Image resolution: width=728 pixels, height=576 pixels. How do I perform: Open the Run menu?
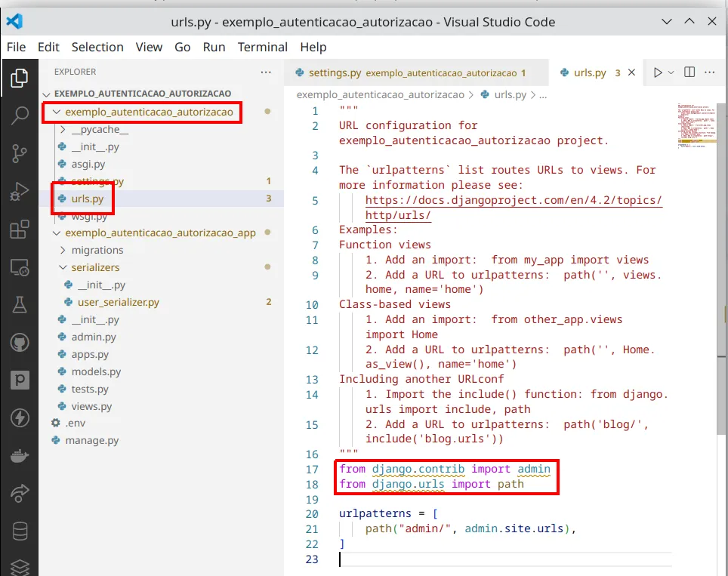coord(214,47)
